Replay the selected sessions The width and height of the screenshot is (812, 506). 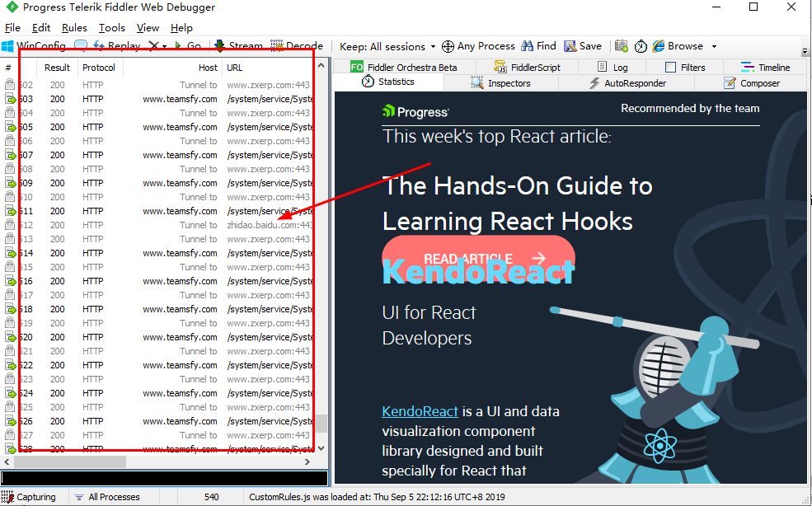pyautogui.click(x=116, y=46)
